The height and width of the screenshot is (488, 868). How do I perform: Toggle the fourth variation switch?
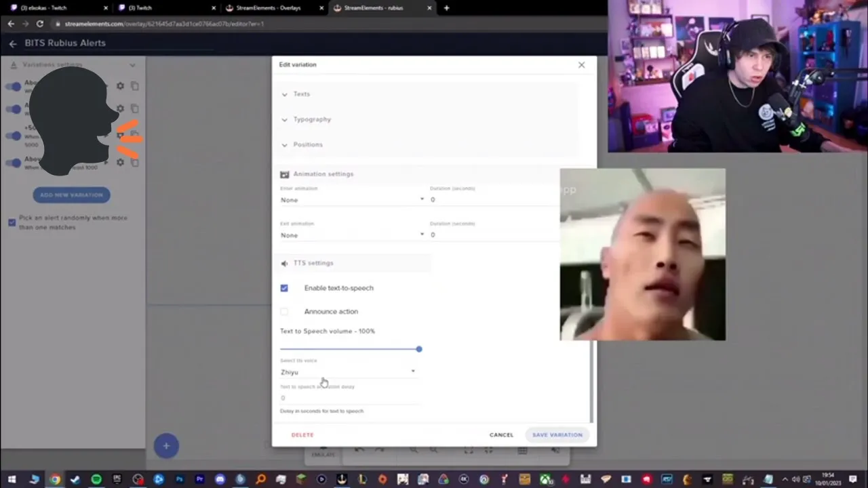pos(14,163)
